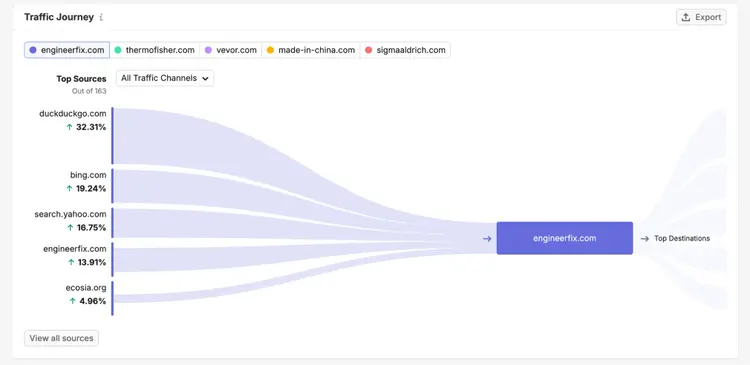Click the Top Sources heading
The width and height of the screenshot is (750, 365).
click(81, 79)
